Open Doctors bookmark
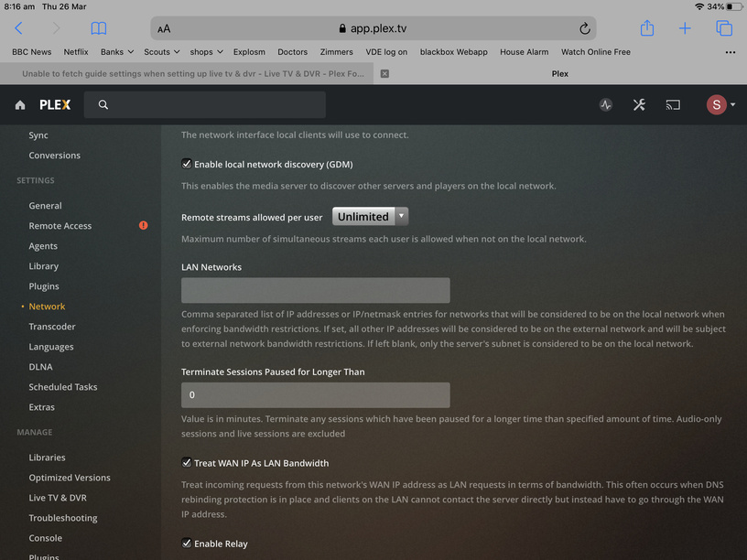The width and height of the screenshot is (747, 560). point(293,52)
